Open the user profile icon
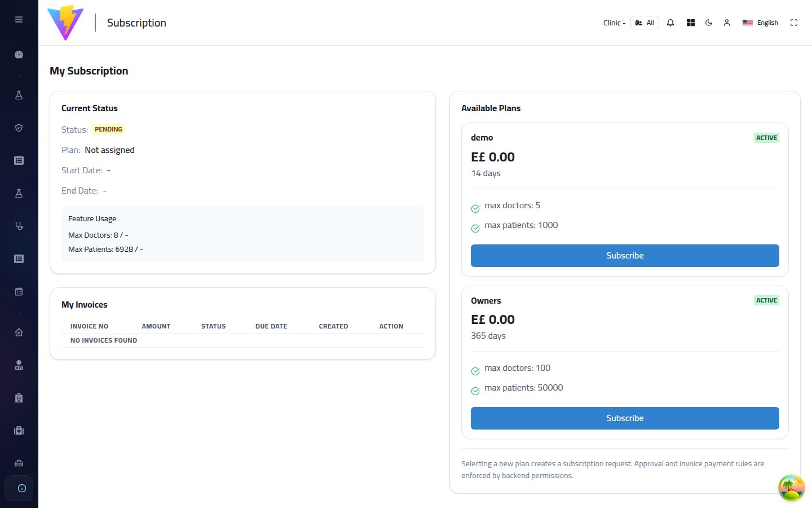The height and width of the screenshot is (508, 812). 727,23
